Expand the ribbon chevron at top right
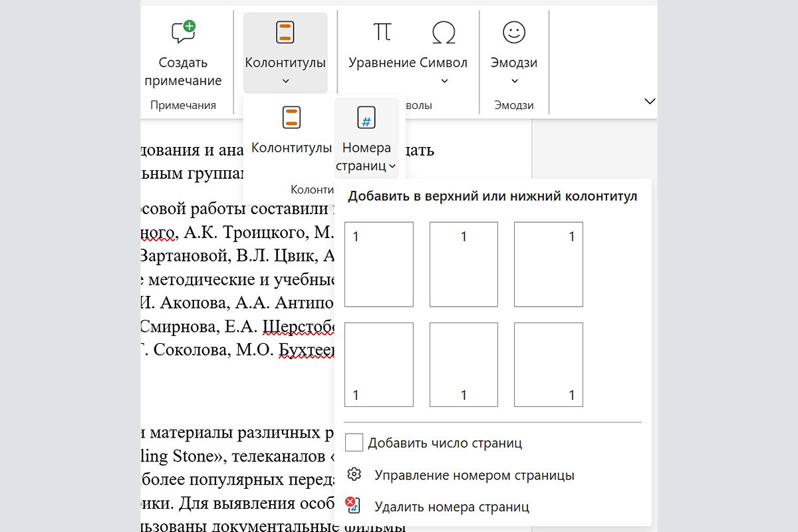This screenshot has height=532, width=798. [x=650, y=102]
